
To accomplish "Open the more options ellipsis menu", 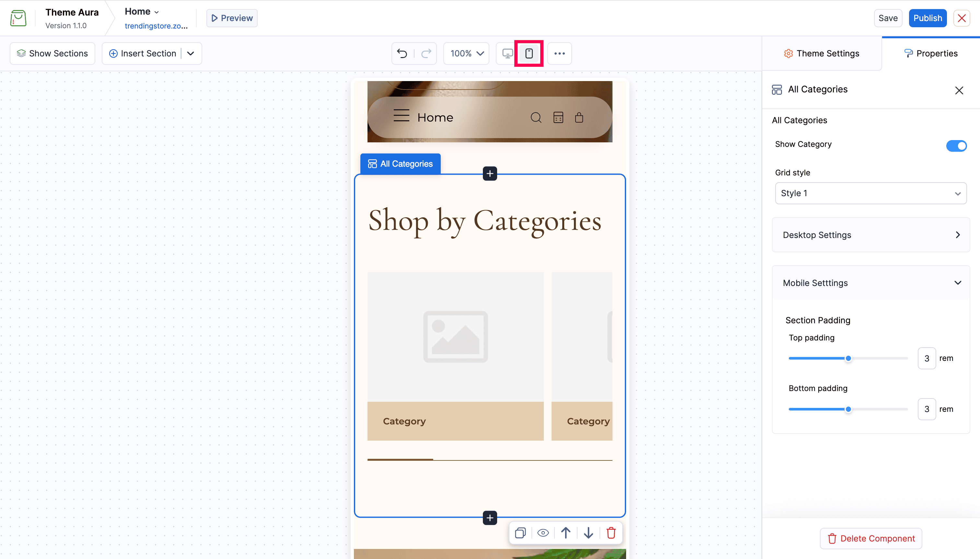I will point(559,54).
